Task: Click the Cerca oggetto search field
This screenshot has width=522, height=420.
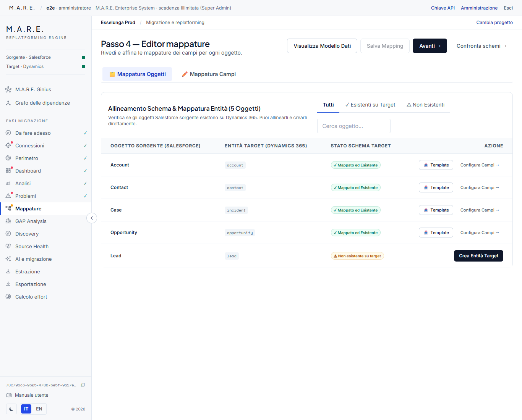Action: (x=354, y=126)
